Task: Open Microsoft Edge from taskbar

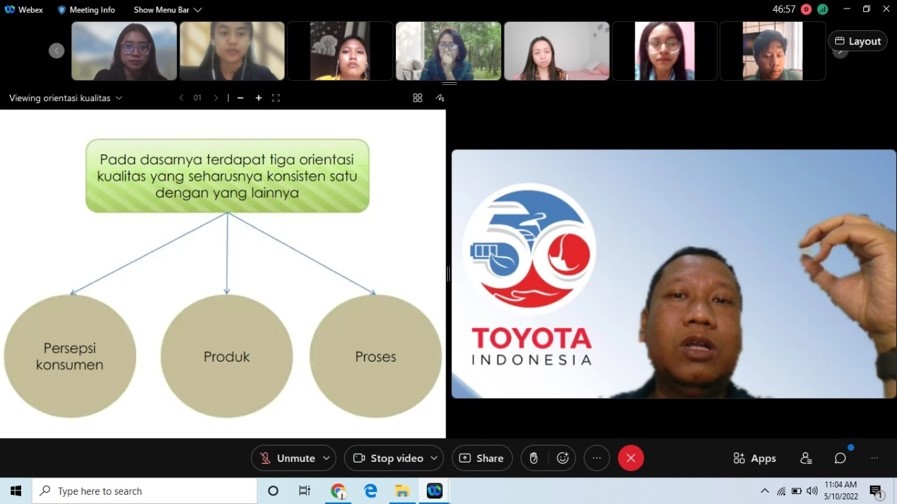Action: pyautogui.click(x=370, y=491)
